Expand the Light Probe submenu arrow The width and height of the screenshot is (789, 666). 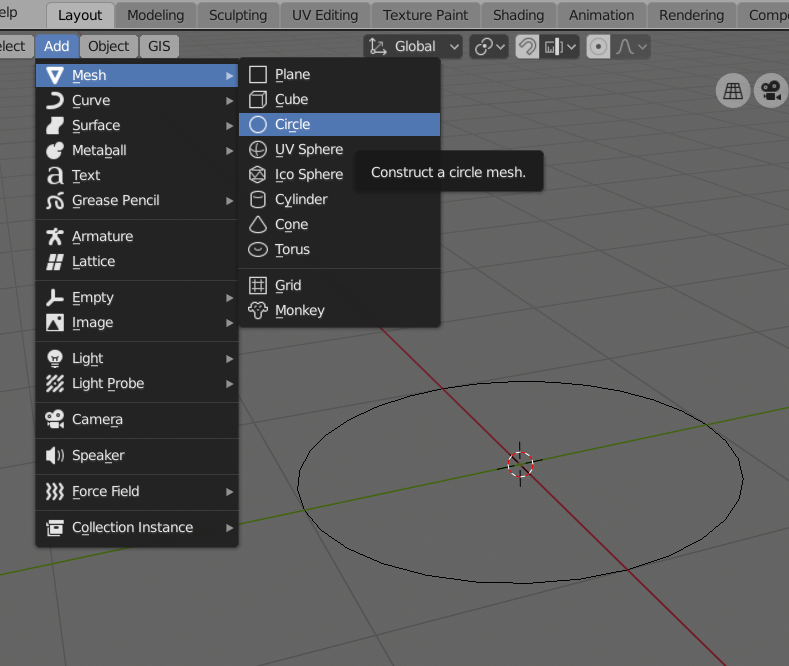(x=229, y=384)
